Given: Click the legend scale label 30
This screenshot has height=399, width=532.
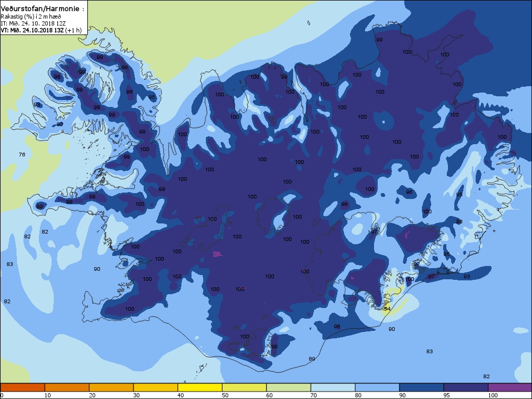Looking at the screenshot, I should point(136,395).
